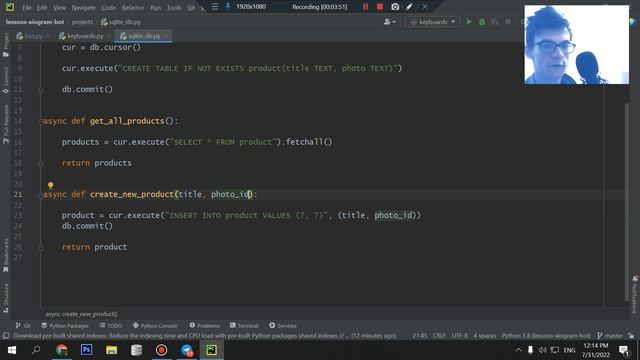The width and height of the screenshot is (640, 360).
Task: Click the yellow light bulb intention icon
Action: coord(50,185)
